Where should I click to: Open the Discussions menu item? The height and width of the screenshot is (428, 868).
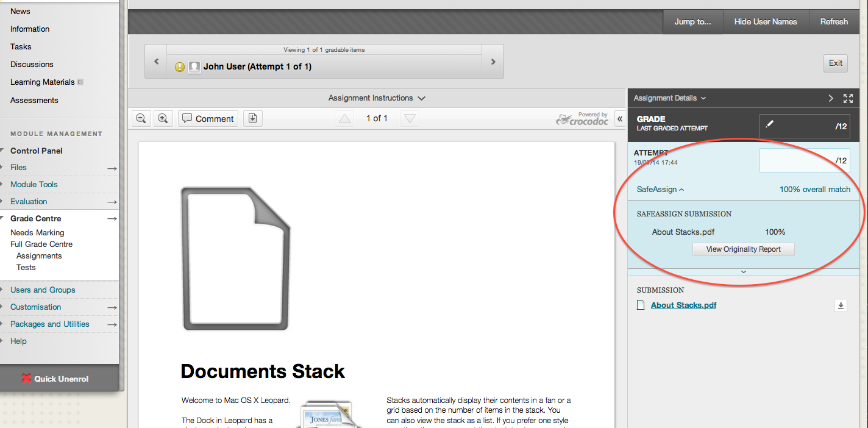click(32, 64)
